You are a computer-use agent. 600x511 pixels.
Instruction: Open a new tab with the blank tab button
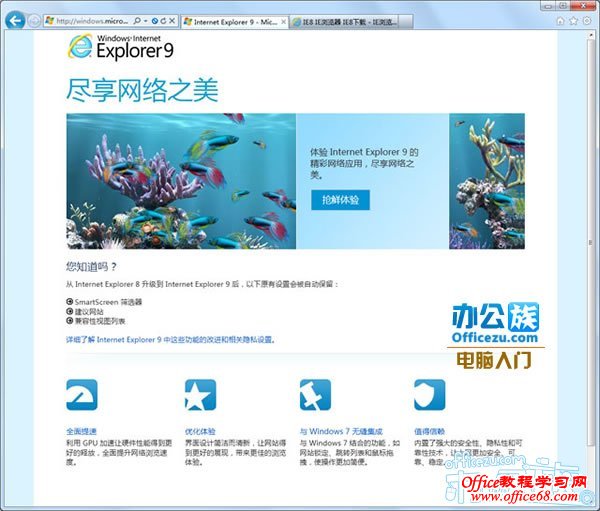click(x=406, y=22)
